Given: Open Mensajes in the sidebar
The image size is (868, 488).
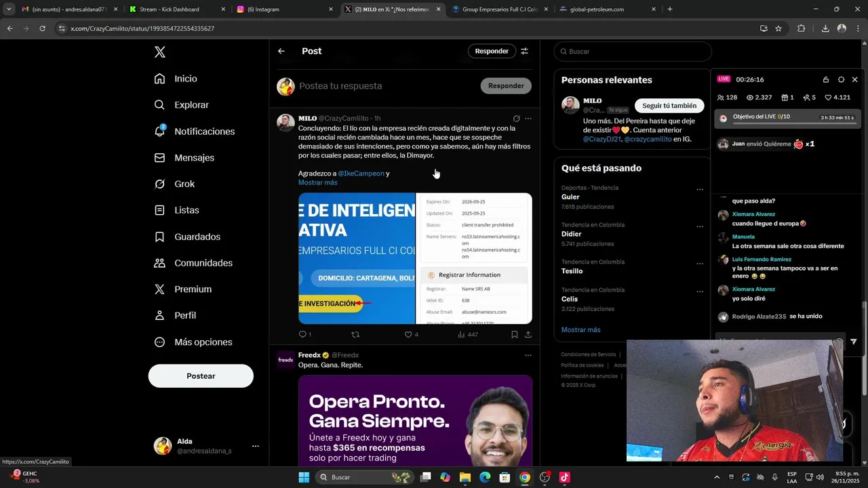Looking at the screenshot, I should click(x=184, y=158).
